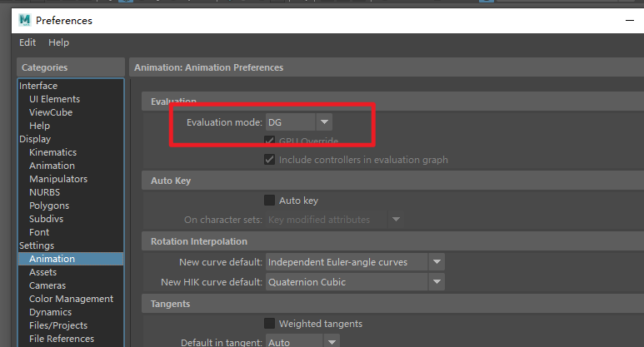Screen dimensions: 644x347
Task: Select Files/Projects category
Action: click(58, 325)
